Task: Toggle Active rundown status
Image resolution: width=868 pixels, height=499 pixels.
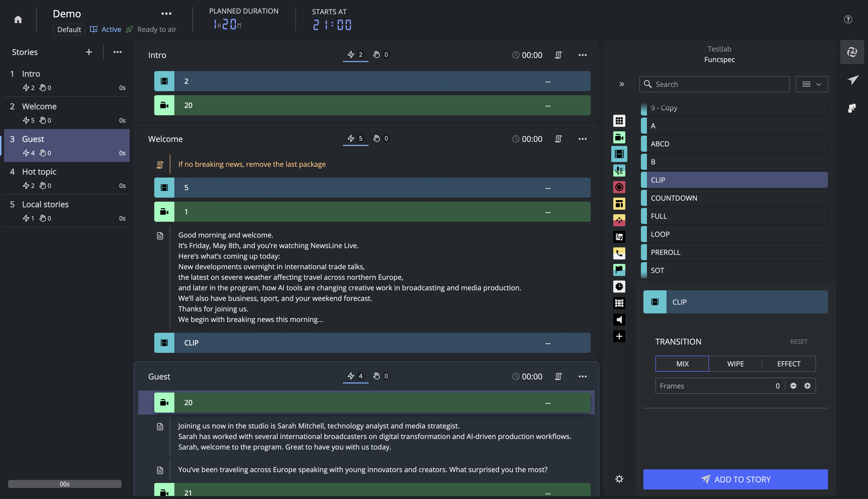Action: [106, 29]
